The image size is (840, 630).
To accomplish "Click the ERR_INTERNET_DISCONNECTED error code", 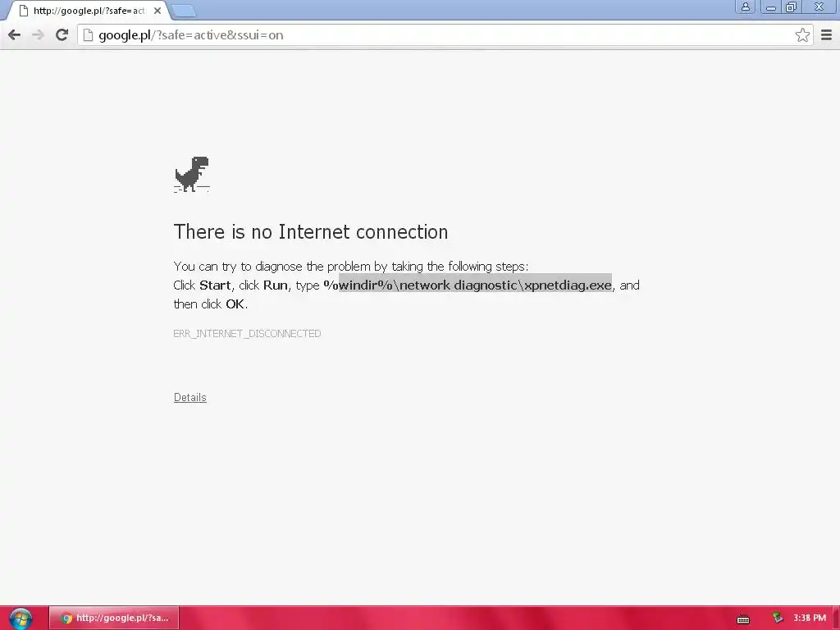I will [247, 333].
